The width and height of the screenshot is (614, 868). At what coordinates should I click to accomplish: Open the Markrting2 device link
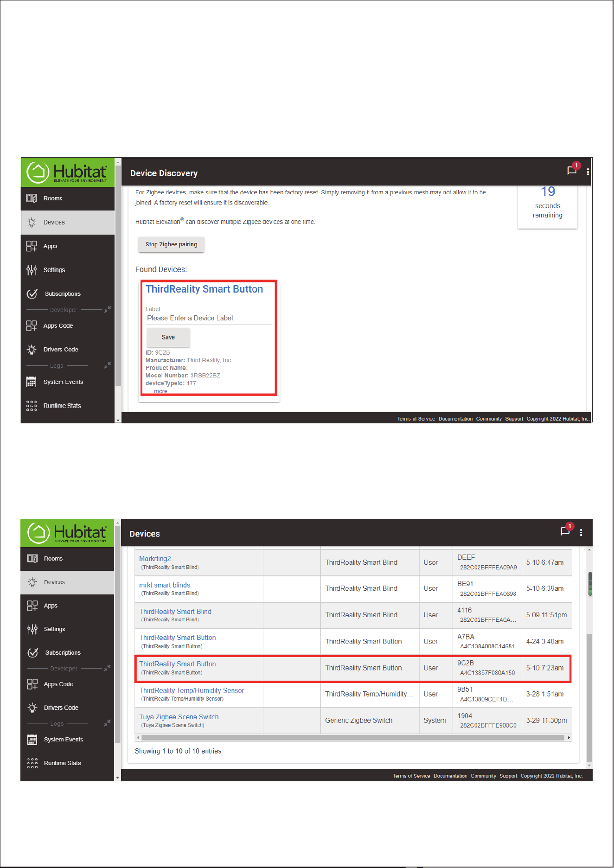(155, 559)
